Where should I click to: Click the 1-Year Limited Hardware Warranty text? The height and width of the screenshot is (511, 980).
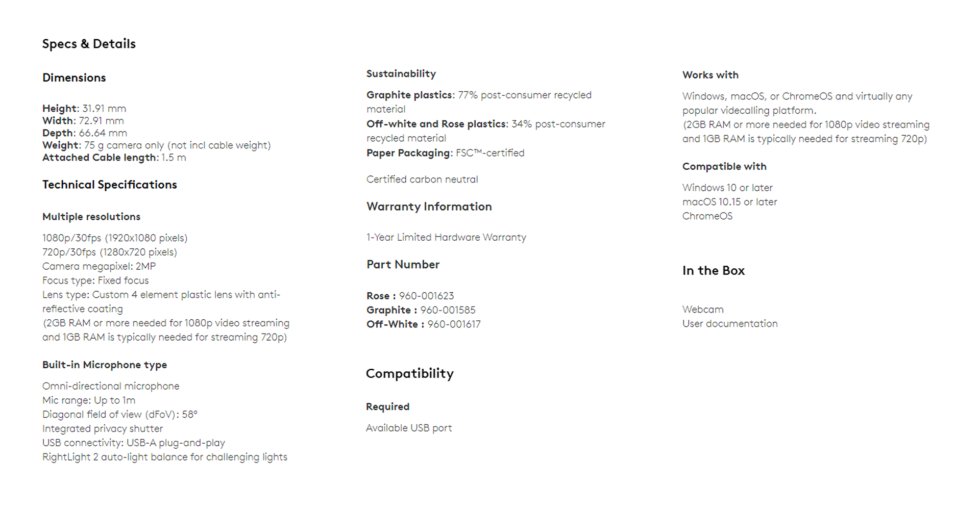coord(446,237)
